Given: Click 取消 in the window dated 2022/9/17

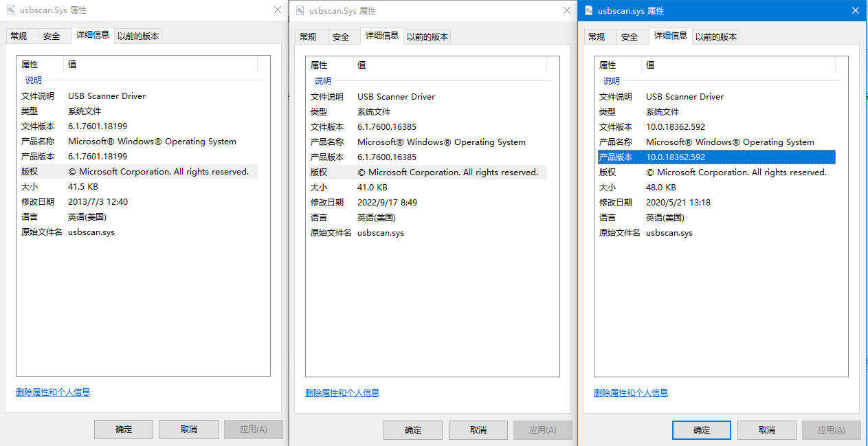Looking at the screenshot, I should 478,430.
